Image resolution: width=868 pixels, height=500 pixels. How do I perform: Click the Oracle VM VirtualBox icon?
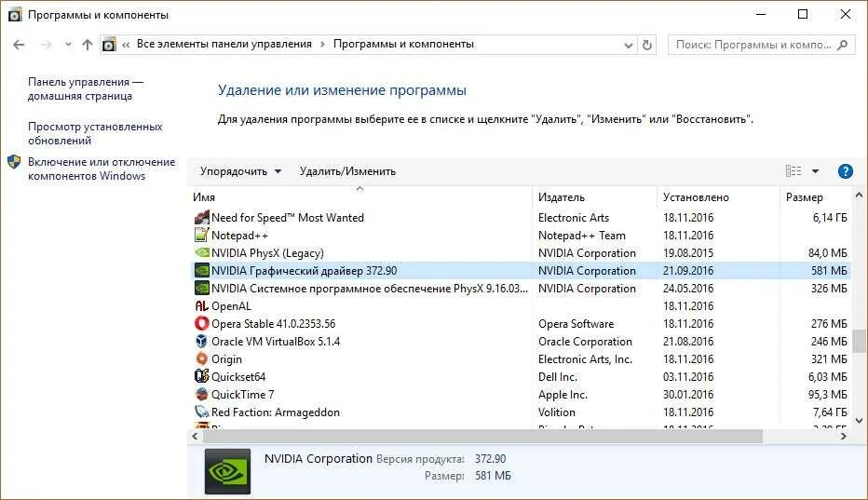[x=201, y=341]
